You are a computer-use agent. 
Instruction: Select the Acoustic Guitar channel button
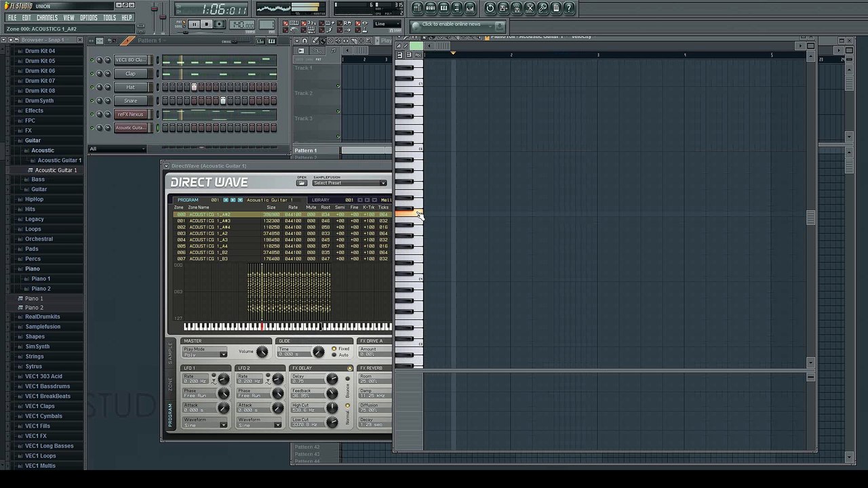(130, 127)
